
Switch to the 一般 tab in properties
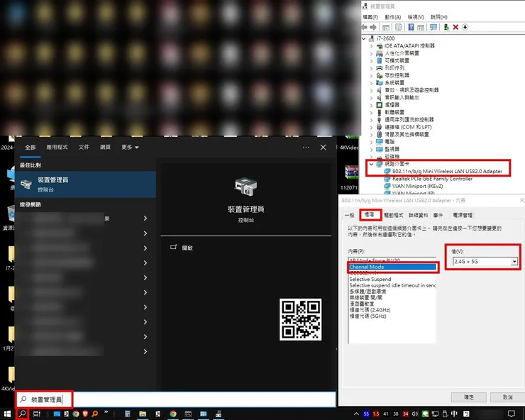pyautogui.click(x=350, y=215)
